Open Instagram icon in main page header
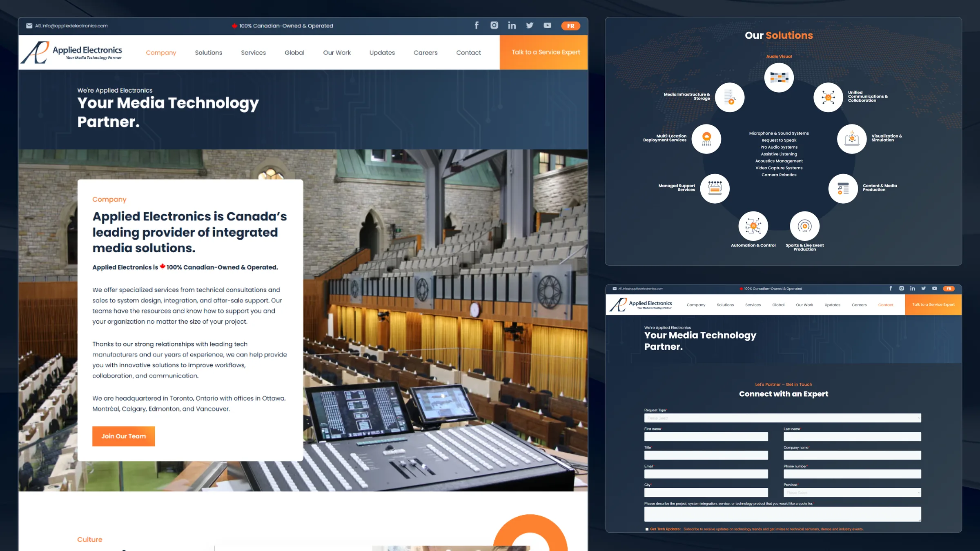 click(x=494, y=25)
